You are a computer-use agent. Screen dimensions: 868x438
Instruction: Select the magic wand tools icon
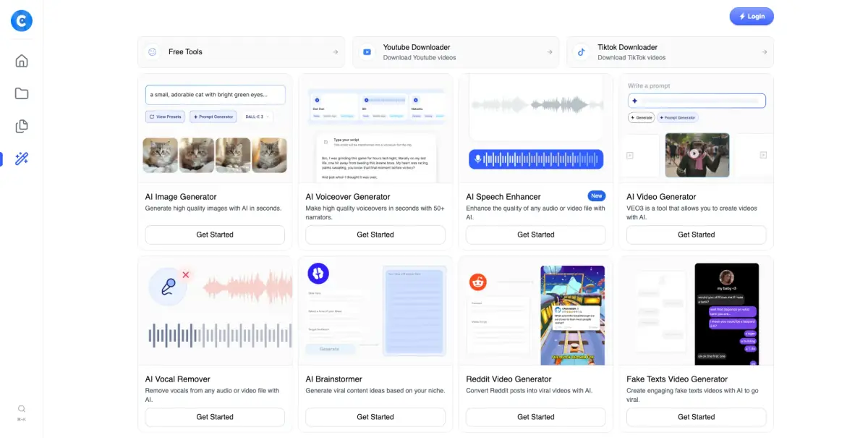(x=22, y=159)
